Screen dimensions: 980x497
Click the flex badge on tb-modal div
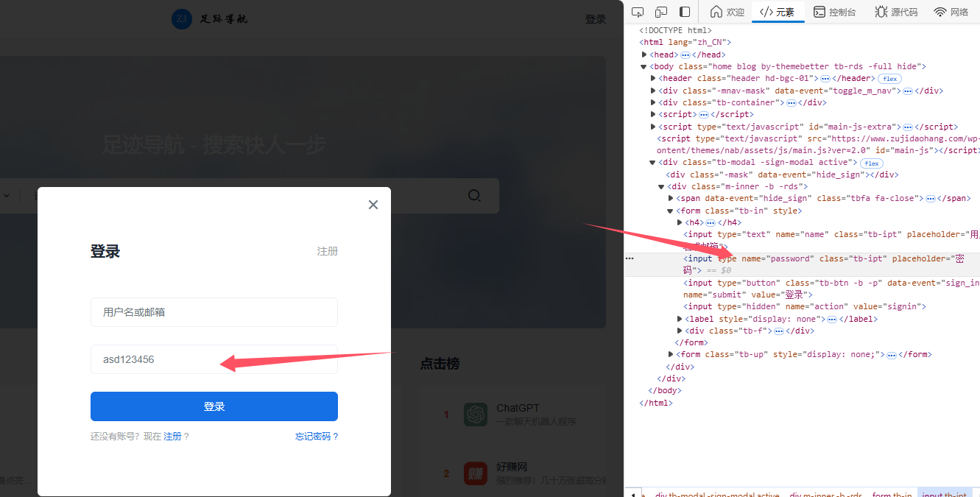(871, 163)
